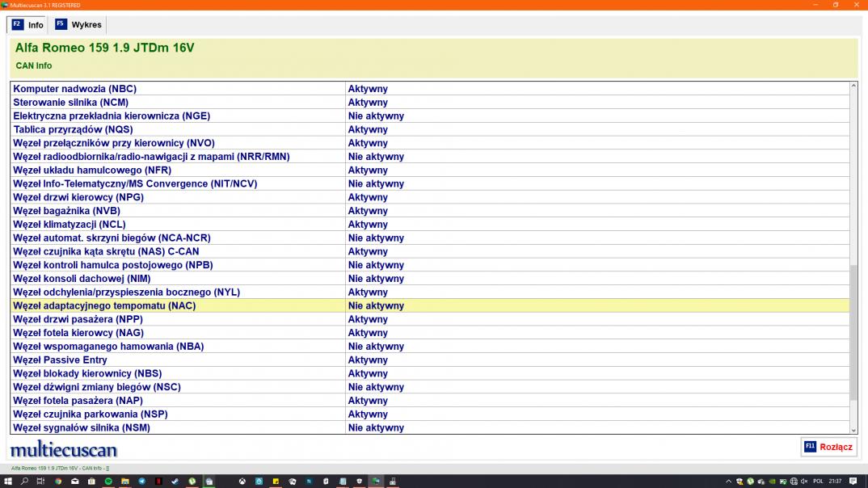Image resolution: width=868 pixels, height=488 pixels.
Task: Select row Węzeł Info-Telematyczny (NIT/NCV)
Action: (x=430, y=183)
